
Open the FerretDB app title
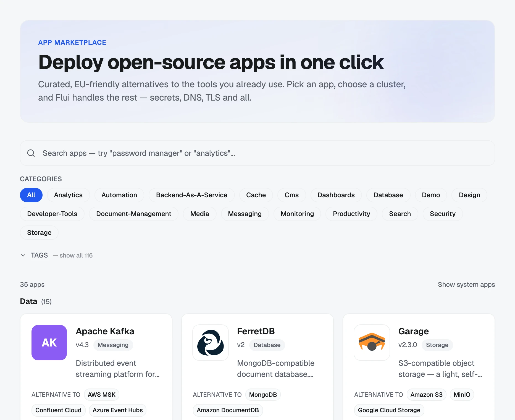(x=256, y=331)
